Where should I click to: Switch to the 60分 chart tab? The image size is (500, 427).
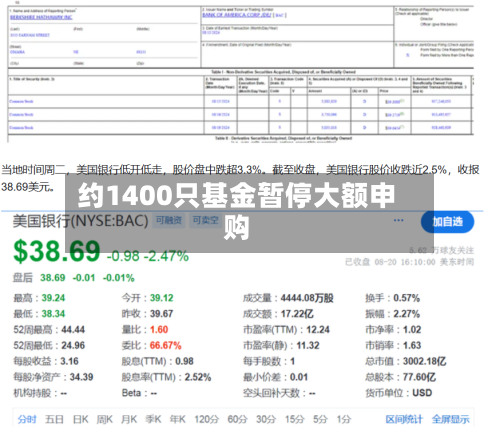pos(237,419)
